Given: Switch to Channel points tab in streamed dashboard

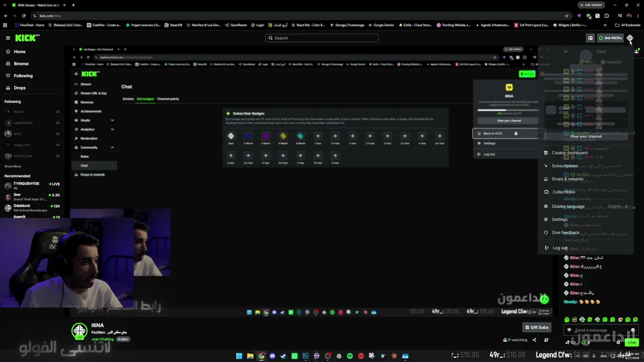Looking at the screenshot, I should pyautogui.click(x=168, y=99).
